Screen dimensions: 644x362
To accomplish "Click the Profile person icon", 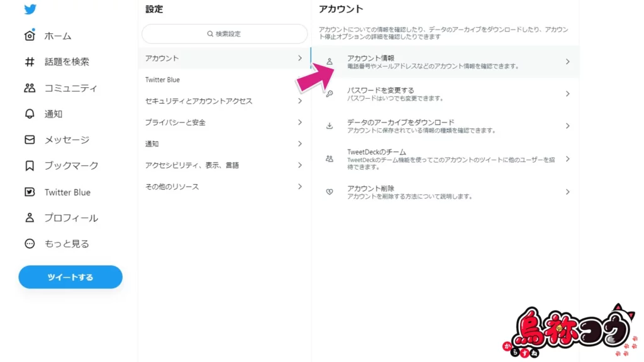I will point(30,218).
